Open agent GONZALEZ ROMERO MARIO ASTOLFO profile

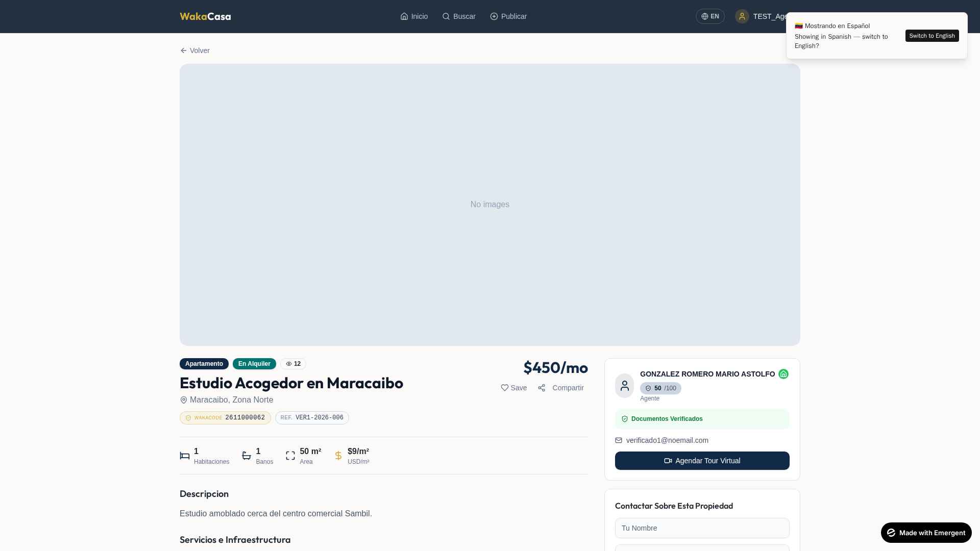click(707, 374)
